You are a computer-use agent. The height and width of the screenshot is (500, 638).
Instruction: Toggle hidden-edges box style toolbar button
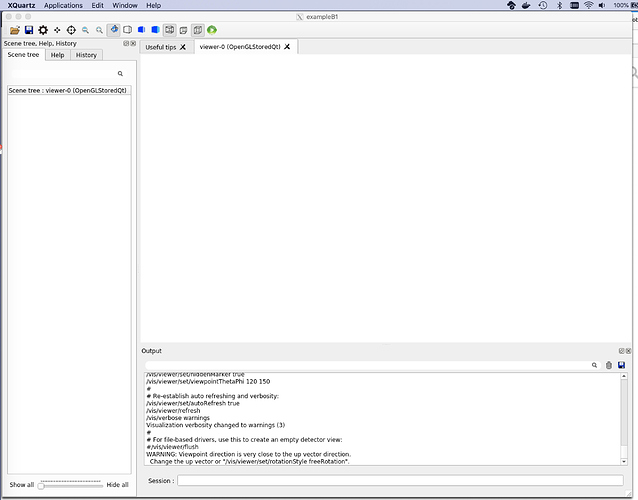(170, 30)
